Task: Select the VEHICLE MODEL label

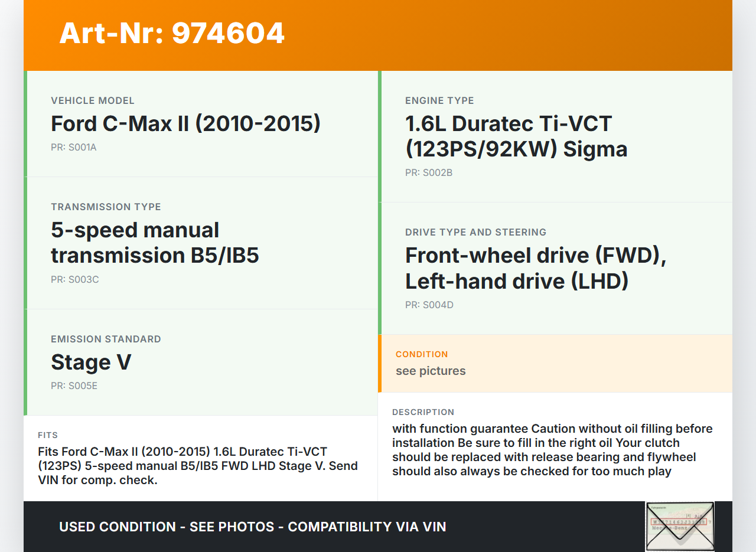Action: pos(93,101)
